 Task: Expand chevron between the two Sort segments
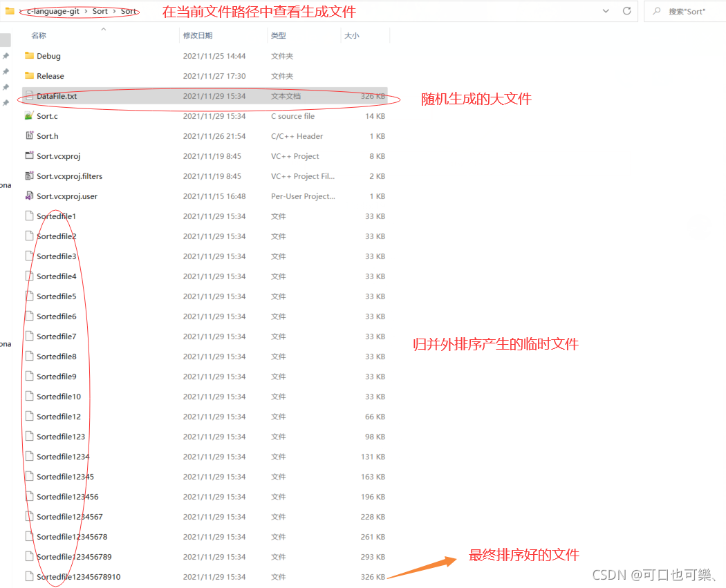[x=114, y=11]
